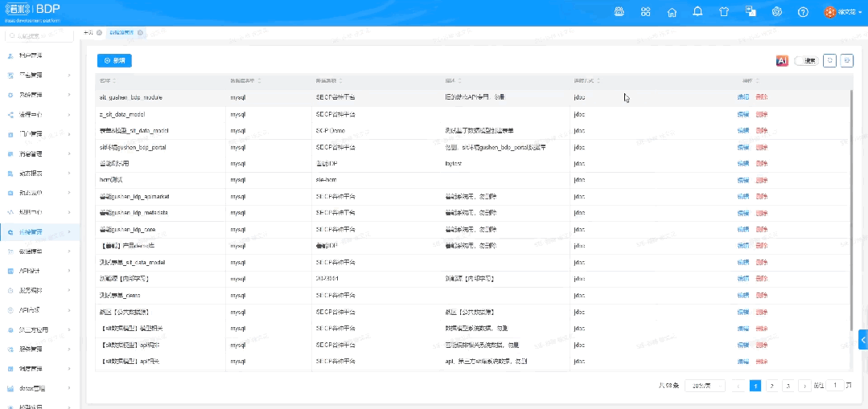Click mysql in the z_sit_data_model row
Screen dimensions: 868x409
pyautogui.click(x=238, y=114)
